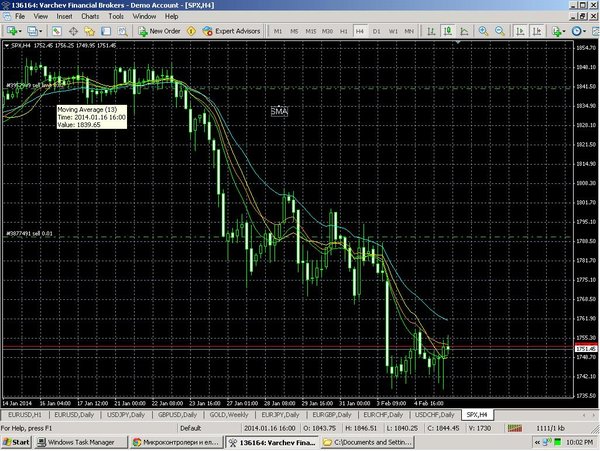Toggle the Terminal window icon
The height and width of the screenshot is (451, 600).
coord(106,31)
